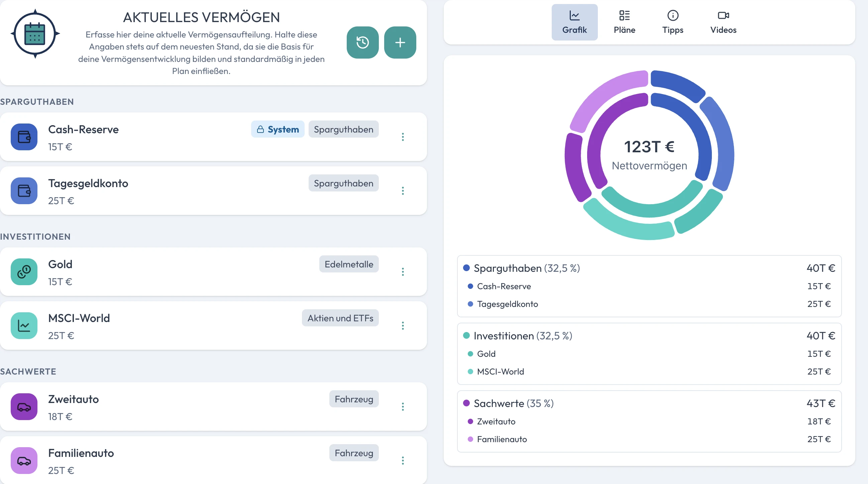Click the Cash-Reserve wallet icon
Screen dimensions: 868x484
24,137
